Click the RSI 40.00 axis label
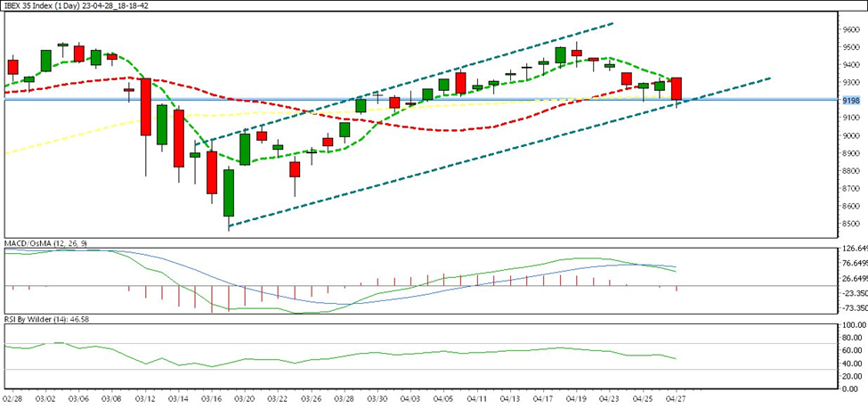Image resolution: width=868 pixels, height=417 pixels. pyautogui.click(x=855, y=364)
